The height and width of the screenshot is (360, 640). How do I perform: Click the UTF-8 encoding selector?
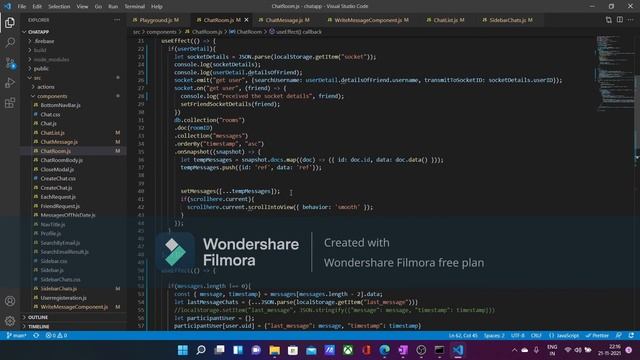(518, 336)
